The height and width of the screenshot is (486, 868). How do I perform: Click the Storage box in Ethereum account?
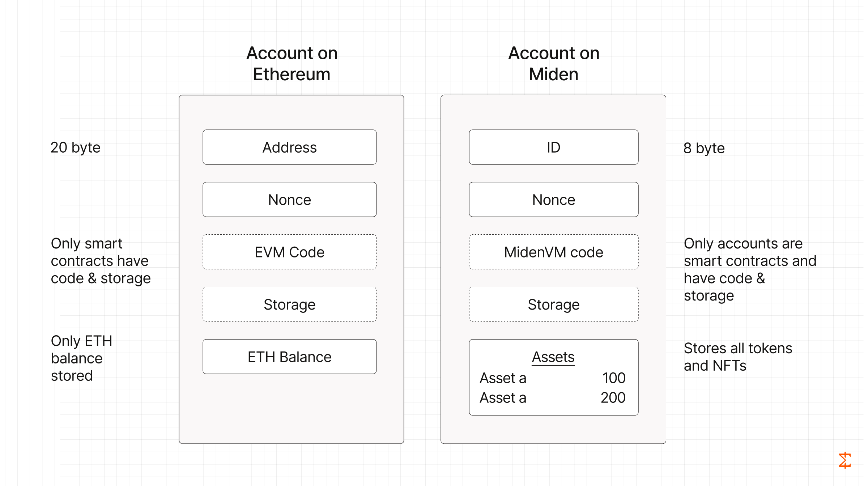point(289,304)
